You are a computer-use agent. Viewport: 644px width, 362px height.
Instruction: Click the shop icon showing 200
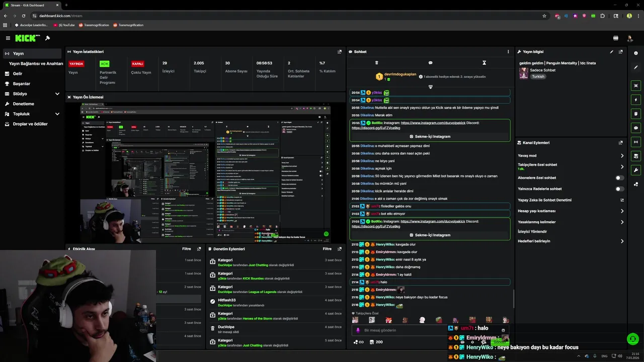376,342
